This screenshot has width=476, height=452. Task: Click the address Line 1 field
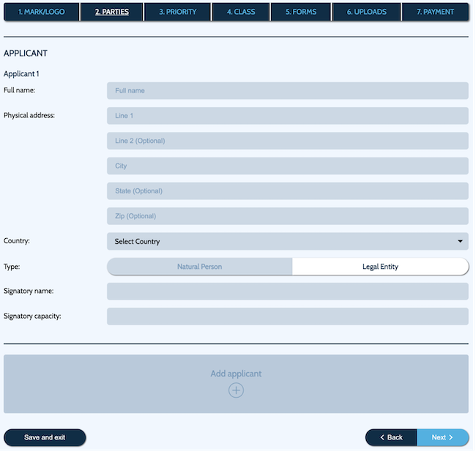(x=287, y=116)
